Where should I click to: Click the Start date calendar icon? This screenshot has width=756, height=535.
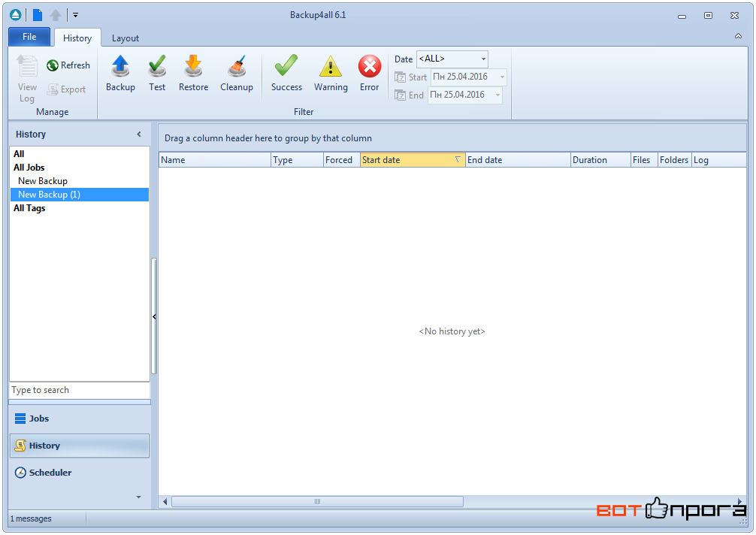click(401, 77)
